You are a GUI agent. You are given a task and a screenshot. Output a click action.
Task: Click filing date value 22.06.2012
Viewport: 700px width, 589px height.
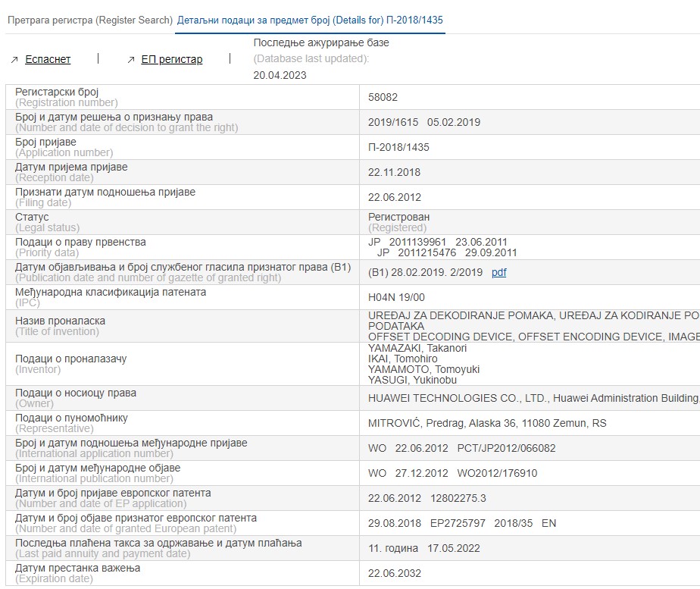point(395,197)
